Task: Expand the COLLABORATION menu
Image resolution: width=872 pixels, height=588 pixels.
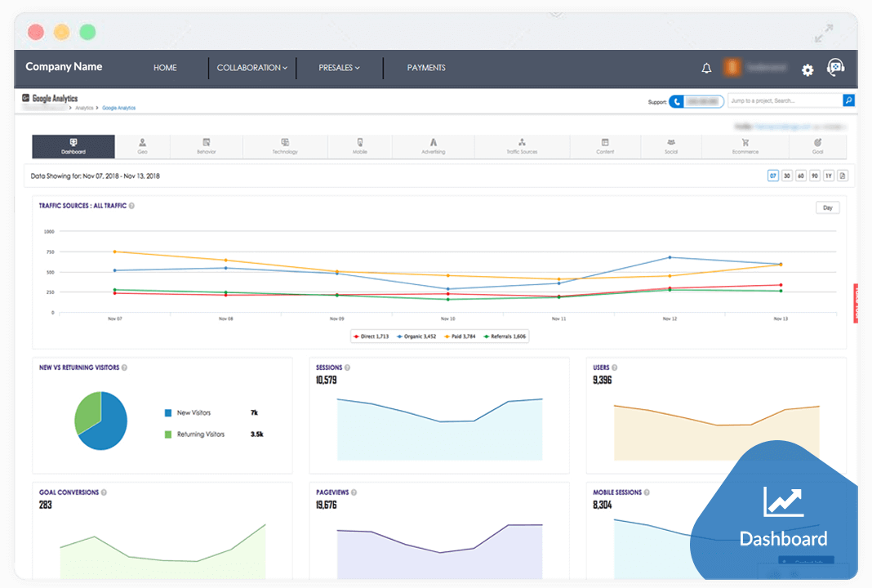Action: click(251, 68)
